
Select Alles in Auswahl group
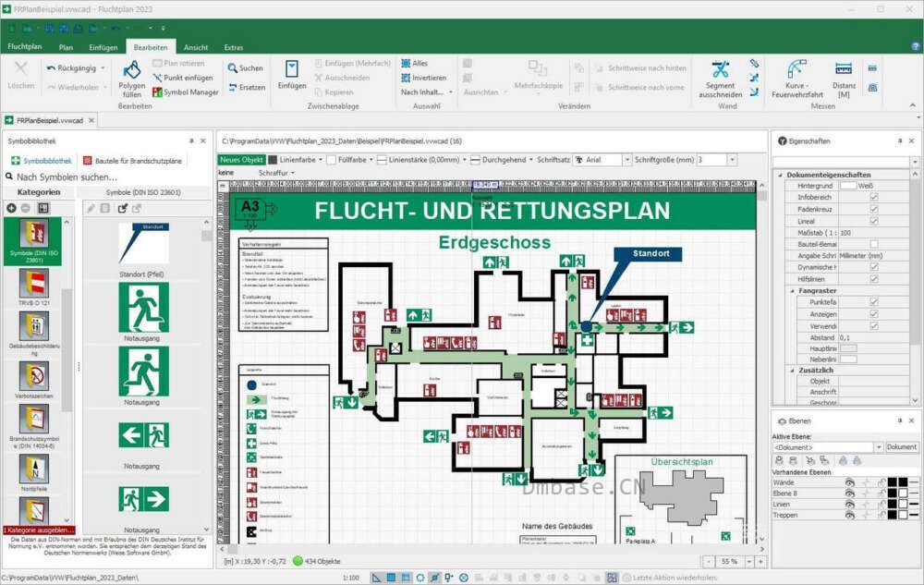(415, 63)
